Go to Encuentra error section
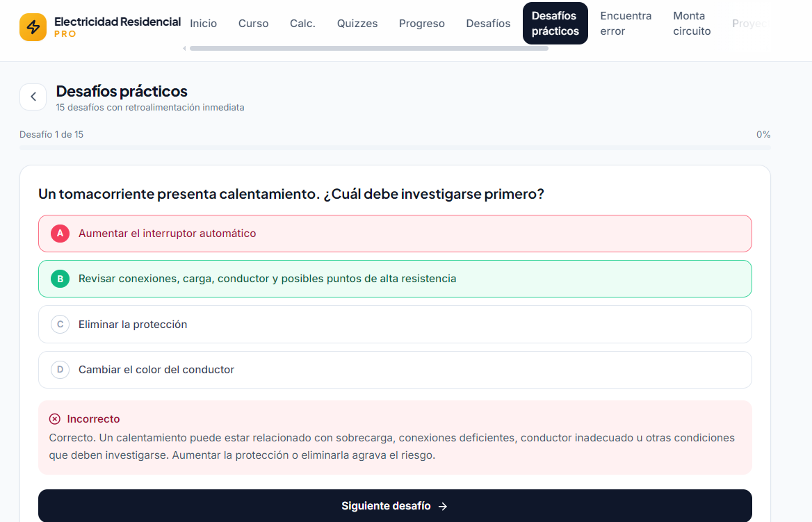Viewport: 812px width, 522px height. 626,24
